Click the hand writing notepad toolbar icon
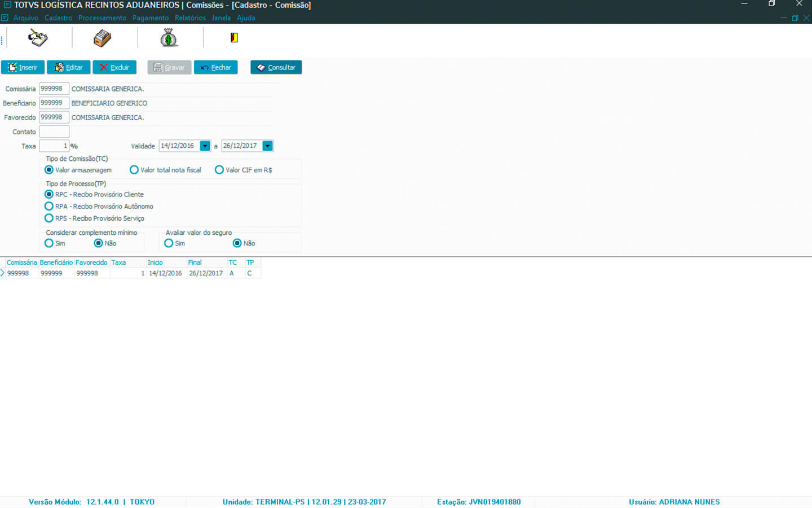 pos(38,38)
